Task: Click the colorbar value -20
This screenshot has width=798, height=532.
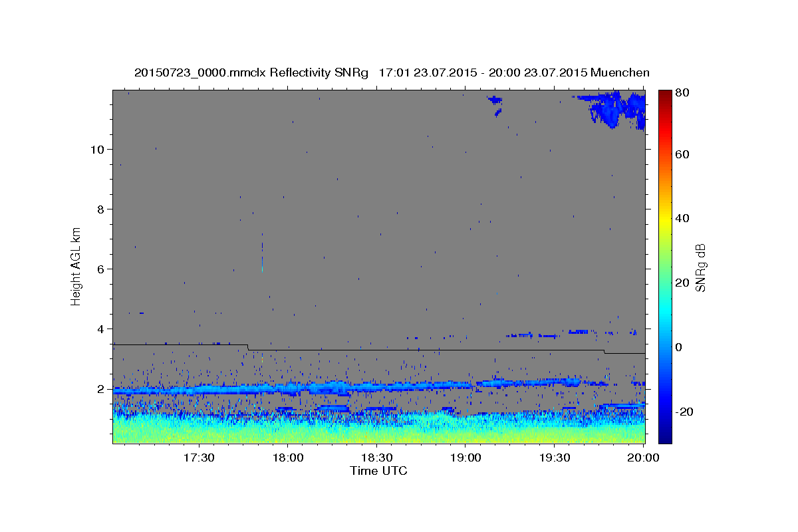Action: click(x=685, y=412)
